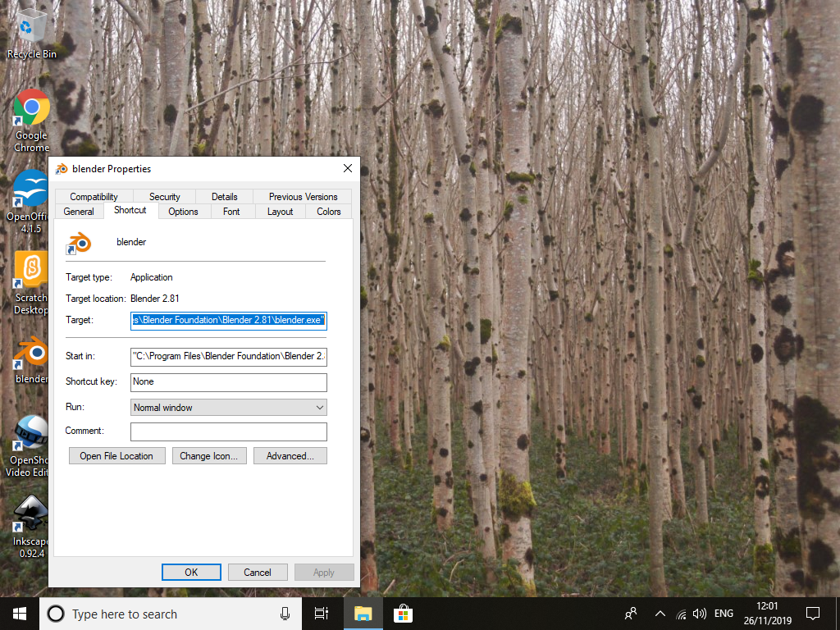
Task: Open Task View from taskbar
Action: pyautogui.click(x=322, y=614)
